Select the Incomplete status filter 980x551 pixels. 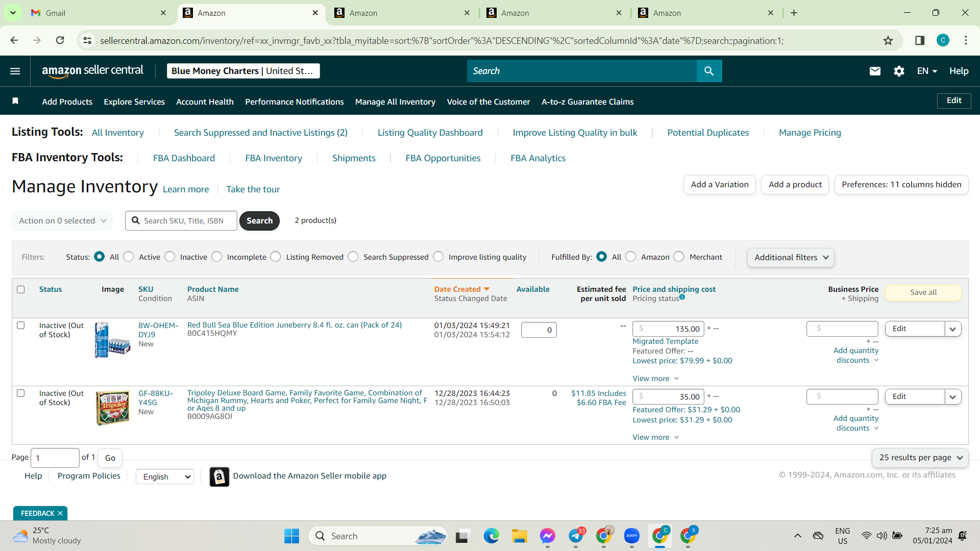(217, 257)
